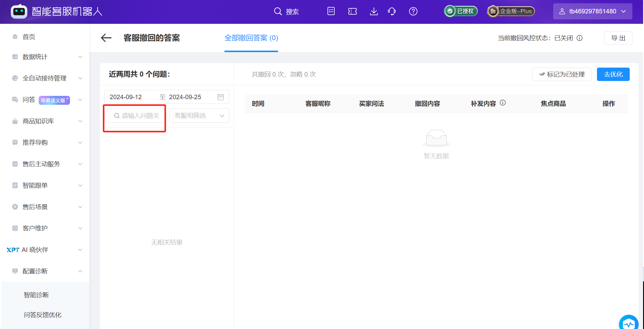
Task: Click the back arrow next to 客服撤回的答案
Action: (x=106, y=38)
